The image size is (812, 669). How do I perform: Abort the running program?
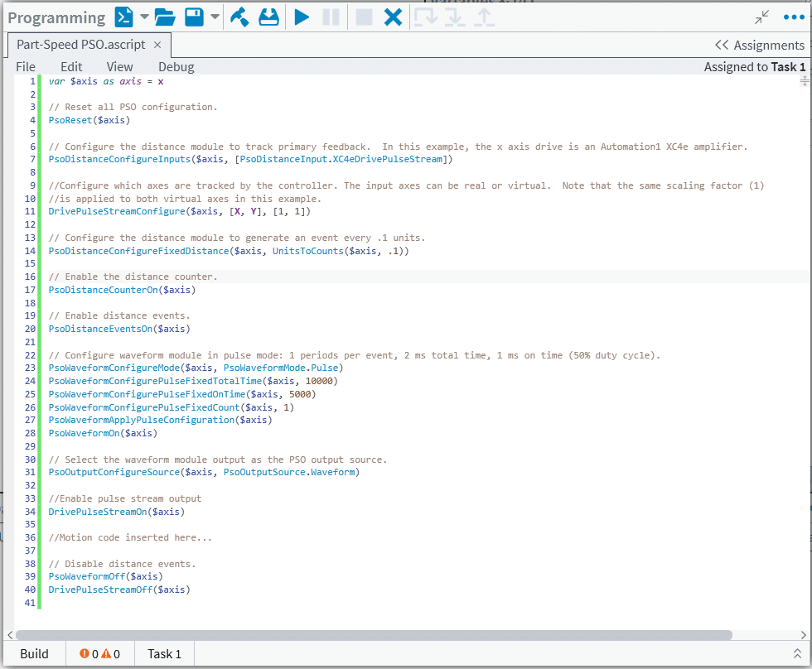point(392,17)
